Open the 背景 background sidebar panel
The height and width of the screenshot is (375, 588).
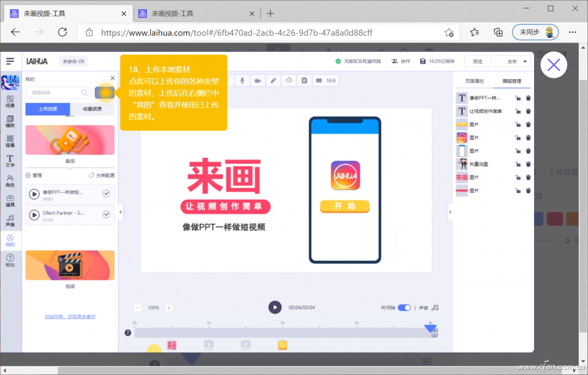[x=10, y=142]
